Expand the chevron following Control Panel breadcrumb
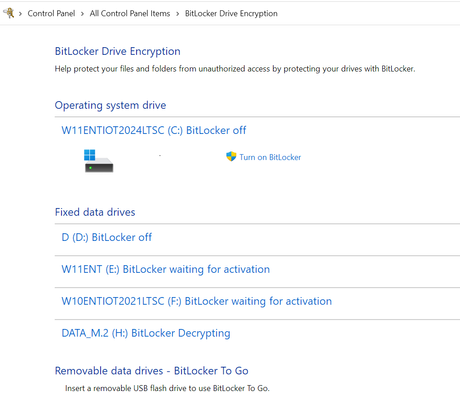Screen dimensions: 460x400 click(82, 14)
